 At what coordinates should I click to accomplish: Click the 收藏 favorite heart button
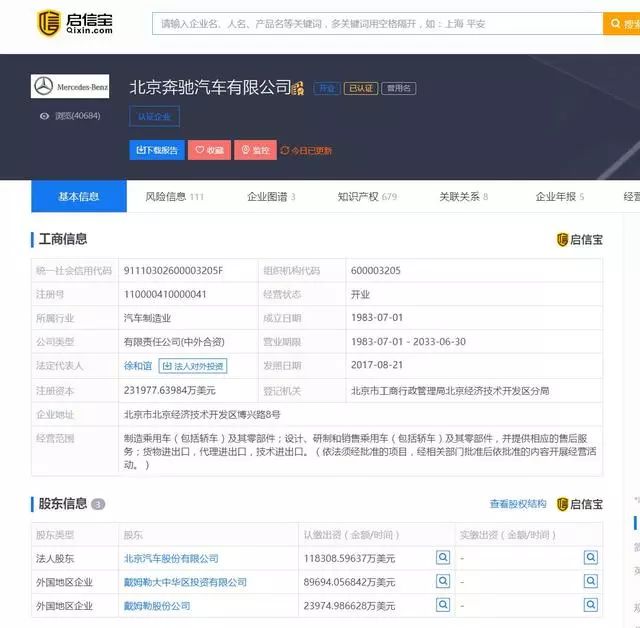209,150
